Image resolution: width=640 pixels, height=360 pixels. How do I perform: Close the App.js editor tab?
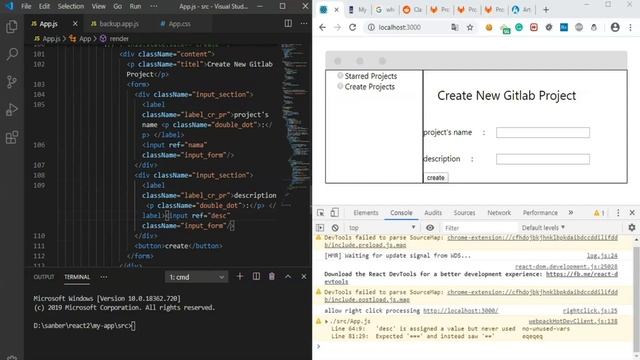pos(75,24)
